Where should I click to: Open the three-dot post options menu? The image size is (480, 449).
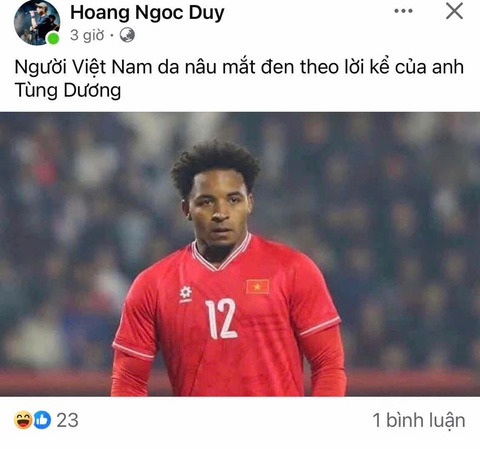tap(403, 11)
